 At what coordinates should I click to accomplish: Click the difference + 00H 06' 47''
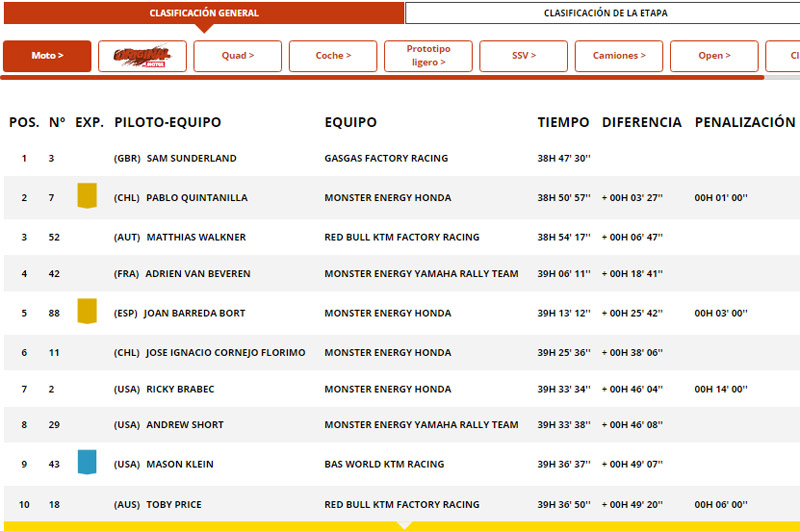click(632, 237)
